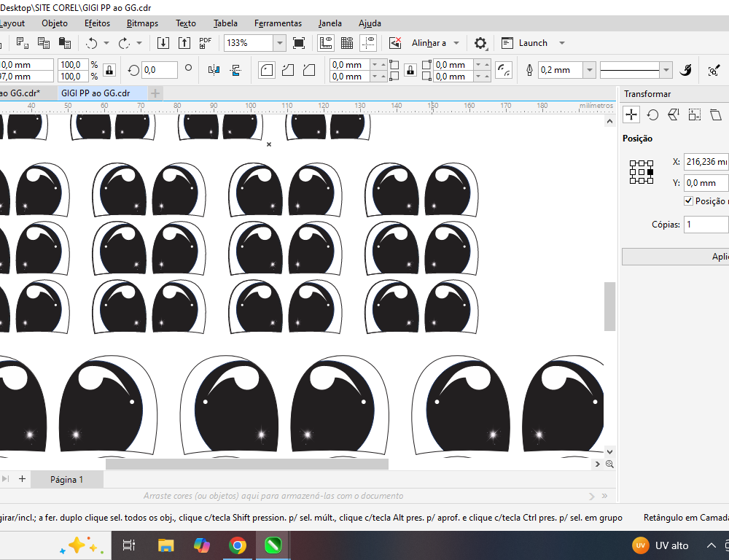This screenshot has width=729, height=560.
Task: Click the Aplicar button in Transformar
Action: pos(675,257)
